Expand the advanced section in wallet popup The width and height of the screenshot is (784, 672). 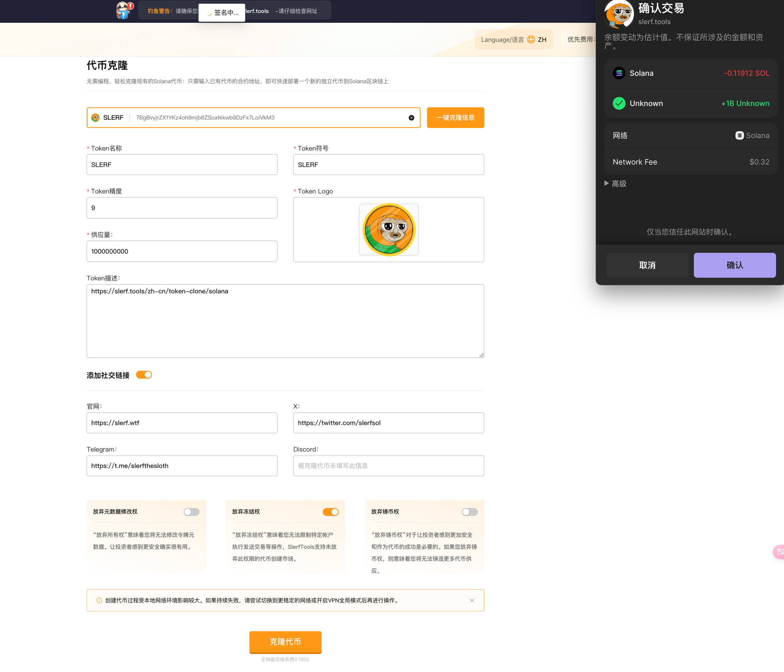coord(615,183)
